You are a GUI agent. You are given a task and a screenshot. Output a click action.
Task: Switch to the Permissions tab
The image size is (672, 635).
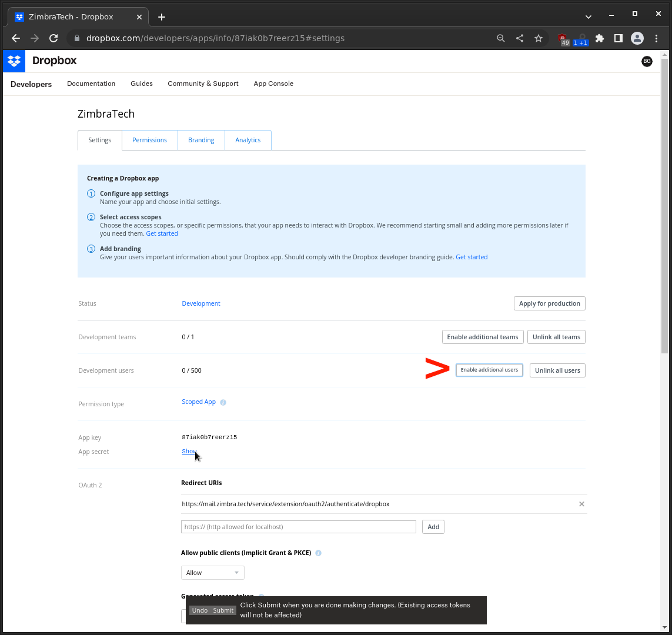pos(149,140)
